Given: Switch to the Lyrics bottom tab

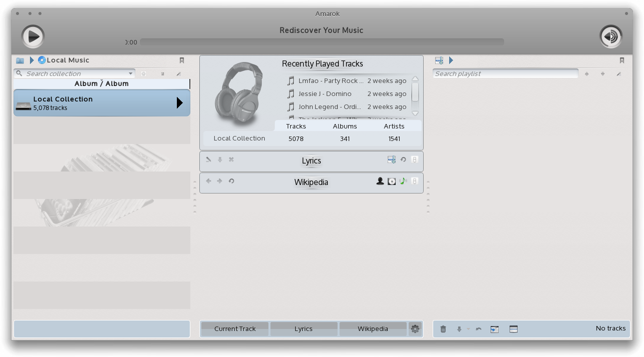Looking at the screenshot, I should [x=303, y=328].
